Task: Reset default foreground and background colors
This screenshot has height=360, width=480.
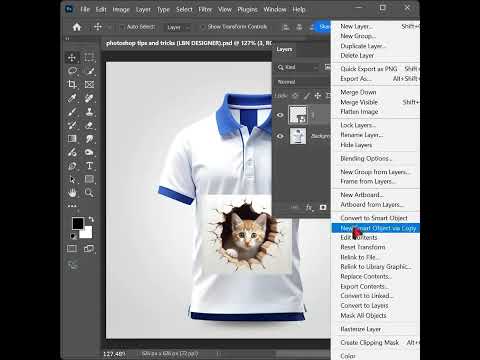Action: (73, 236)
